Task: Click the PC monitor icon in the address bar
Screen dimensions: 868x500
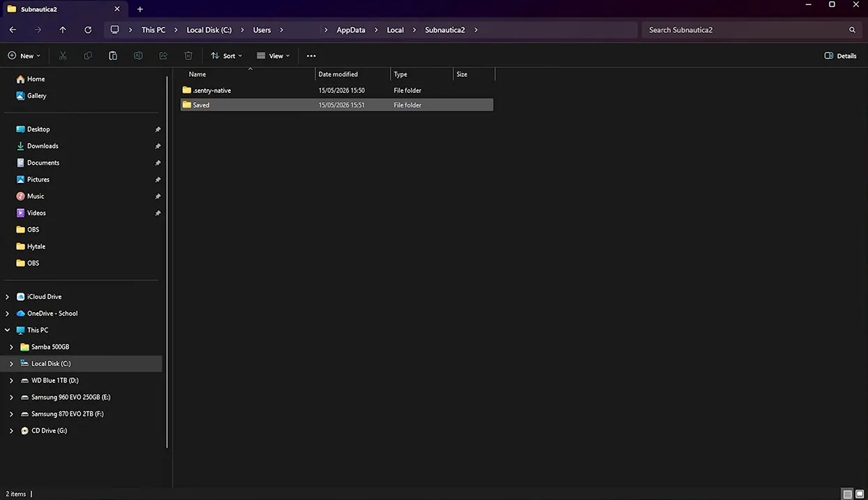Action: (114, 30)
